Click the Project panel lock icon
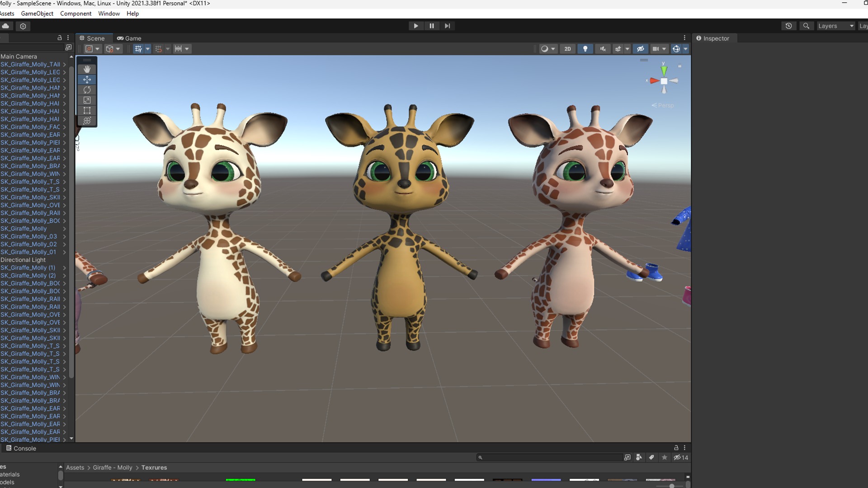Screen dimensions: 868x488 pyautogui.click(x=676, y=448)
